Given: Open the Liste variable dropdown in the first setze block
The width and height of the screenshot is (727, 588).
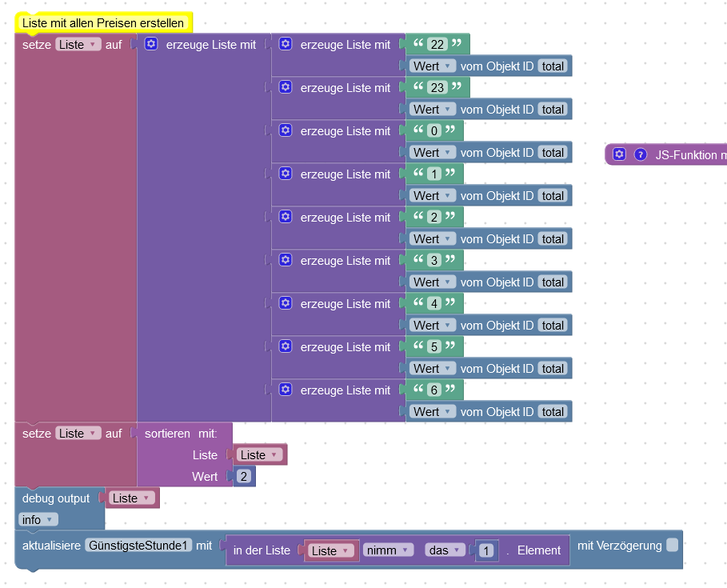Looking at the screenshot, I should 78,45.
